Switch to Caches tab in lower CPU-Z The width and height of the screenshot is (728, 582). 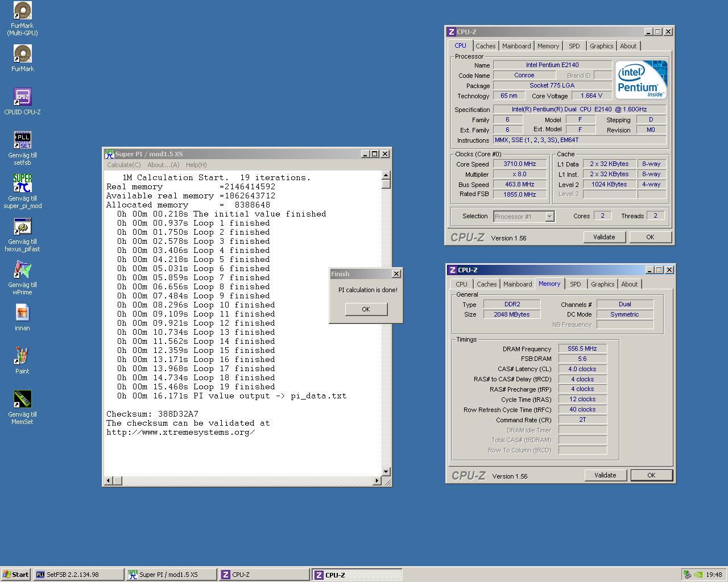tap(486, 284)
